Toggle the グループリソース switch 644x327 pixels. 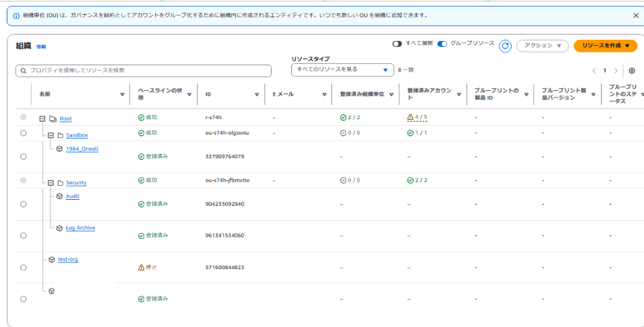(442, 44)
